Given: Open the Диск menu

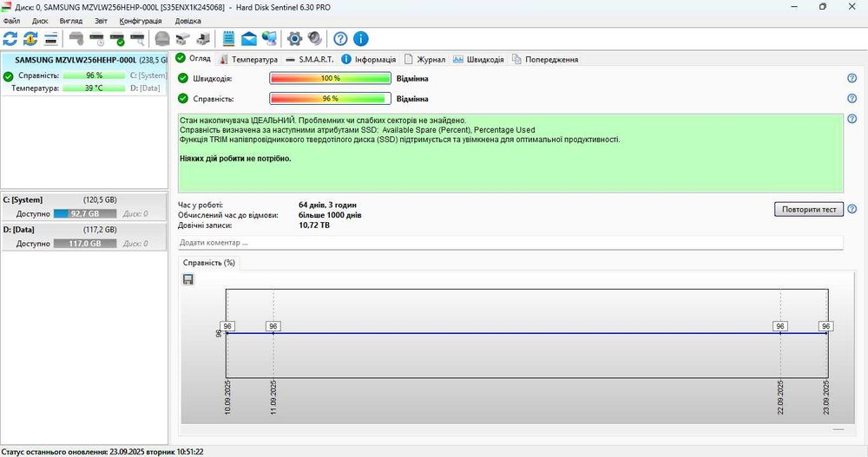Looking at the screenshot, I should (x=40, y=21).
